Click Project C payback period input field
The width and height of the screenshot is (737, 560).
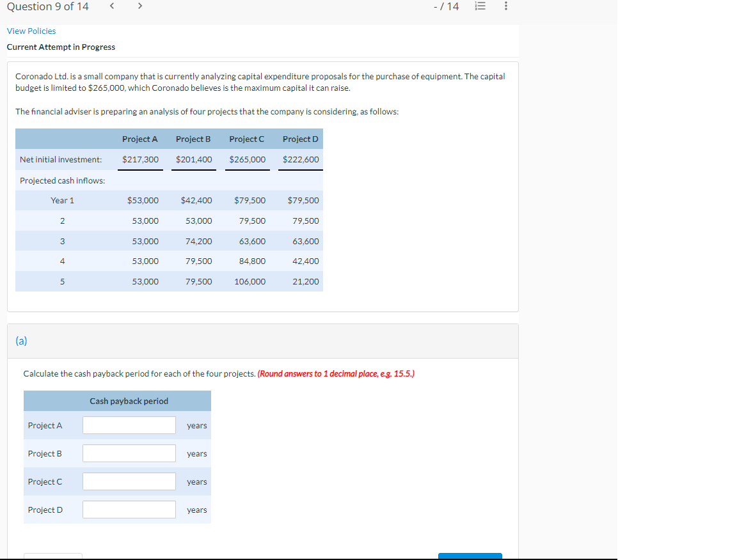click(129, 481)
